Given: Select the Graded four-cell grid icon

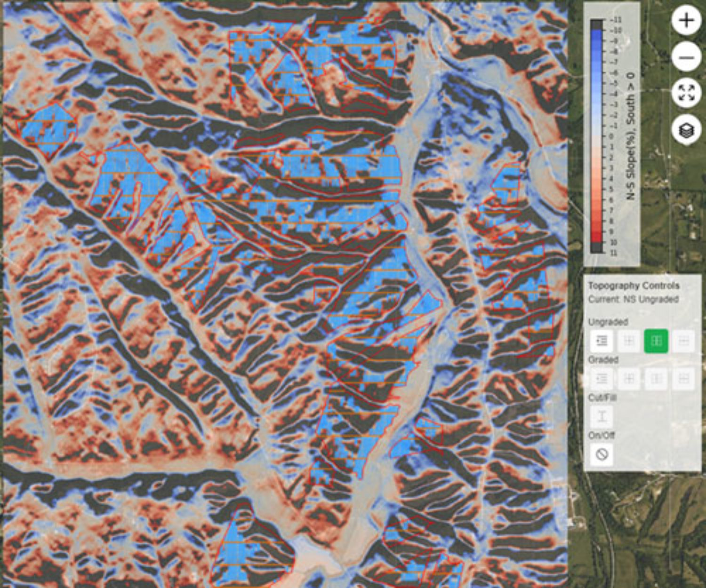Looking at the screenshot, I should [629, 378].
